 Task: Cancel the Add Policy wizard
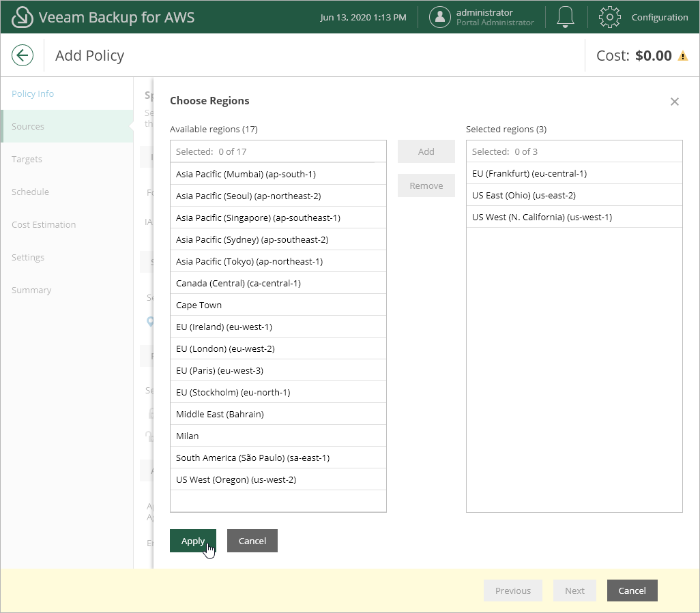[x=632, y=590]
